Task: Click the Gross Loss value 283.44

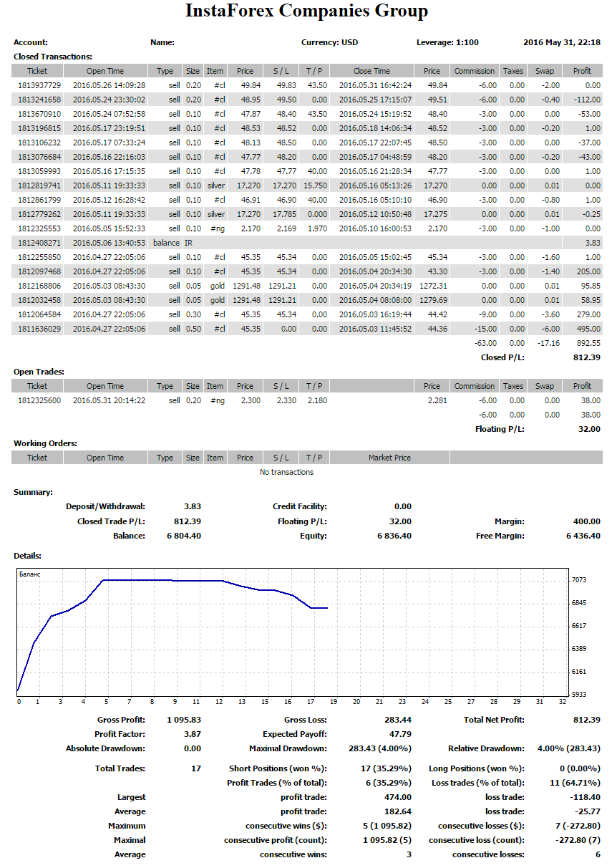Action: tap(397, 720)
